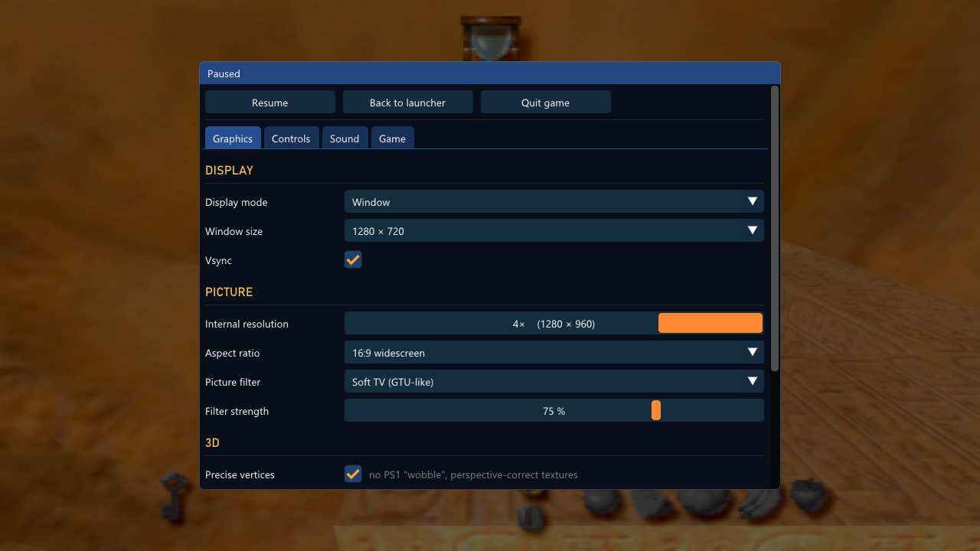The height and width of the screenshot is (551, 980).
Task: Switch to the Graphics tab
Action: pyautogui.click(x=233, y=138)
